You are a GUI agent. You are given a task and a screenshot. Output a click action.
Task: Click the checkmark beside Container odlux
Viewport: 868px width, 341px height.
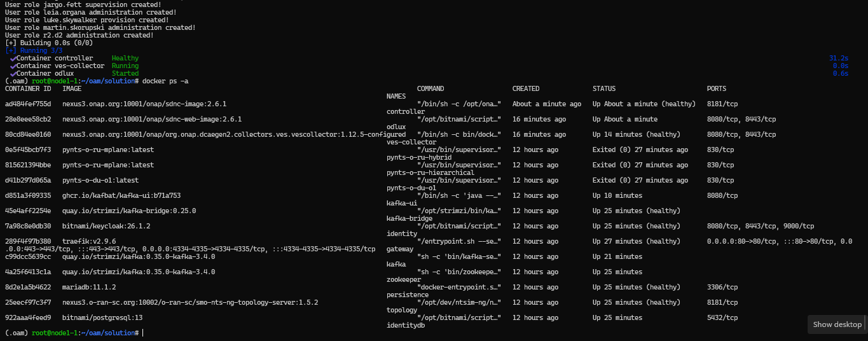tap(13, 74)
